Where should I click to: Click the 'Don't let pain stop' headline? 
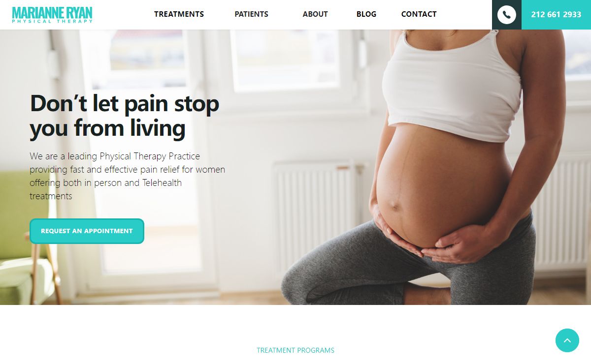tap(125, 103)
